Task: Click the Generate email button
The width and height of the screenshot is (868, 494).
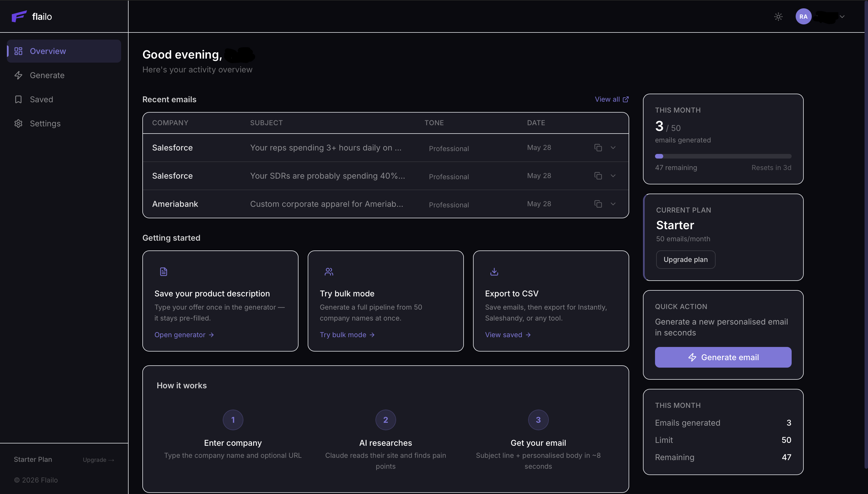Action: (723, 357)
